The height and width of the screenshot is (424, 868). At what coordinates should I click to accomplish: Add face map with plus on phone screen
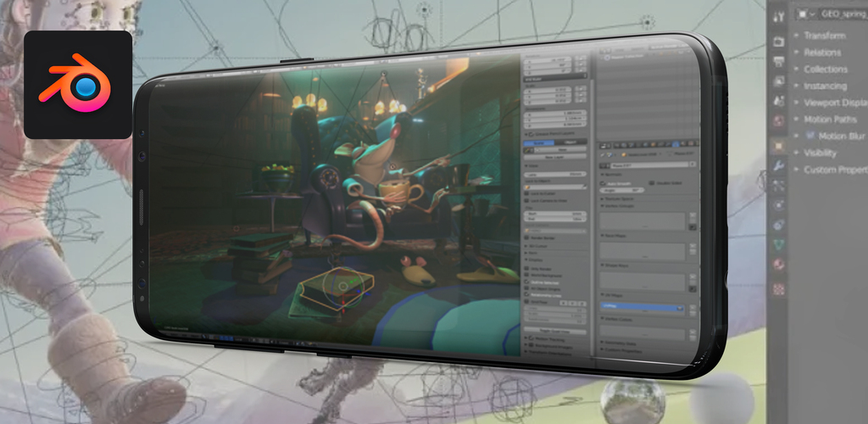[693, 245]
